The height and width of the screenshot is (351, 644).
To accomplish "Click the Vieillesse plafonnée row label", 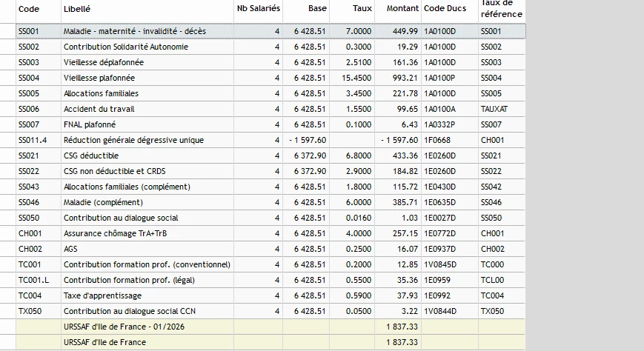I will (99, 78).
